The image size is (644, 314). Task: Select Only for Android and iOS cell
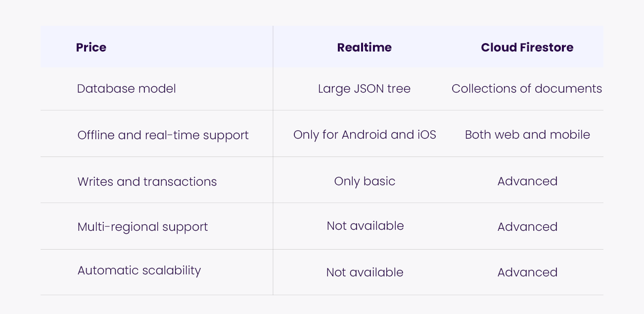point(365,135)
